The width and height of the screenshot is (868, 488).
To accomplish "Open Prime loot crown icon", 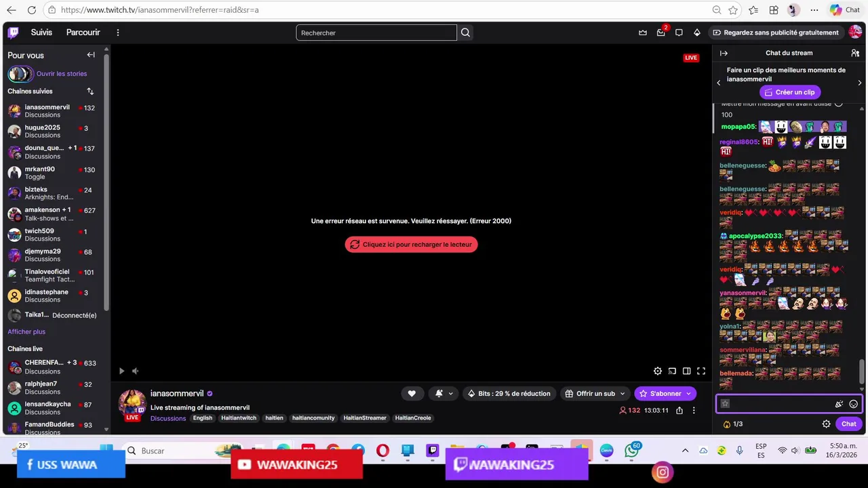I will 643,33.
